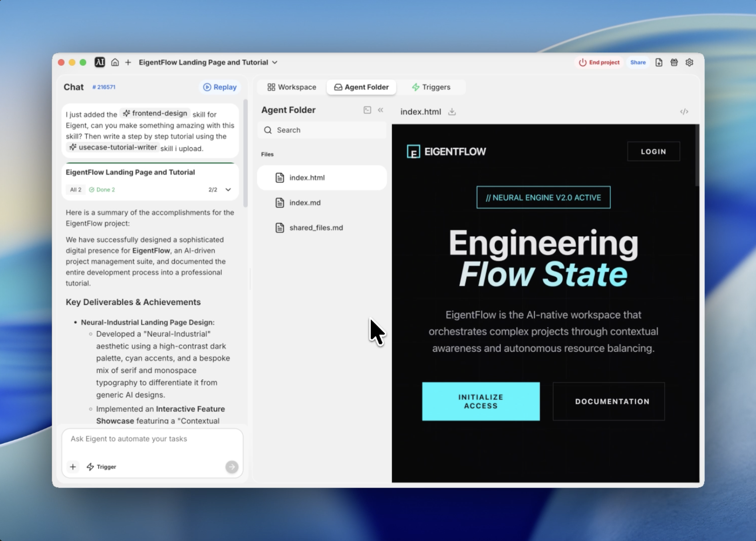
Task: Filter tasks by All 2
Action: [76, 190]
